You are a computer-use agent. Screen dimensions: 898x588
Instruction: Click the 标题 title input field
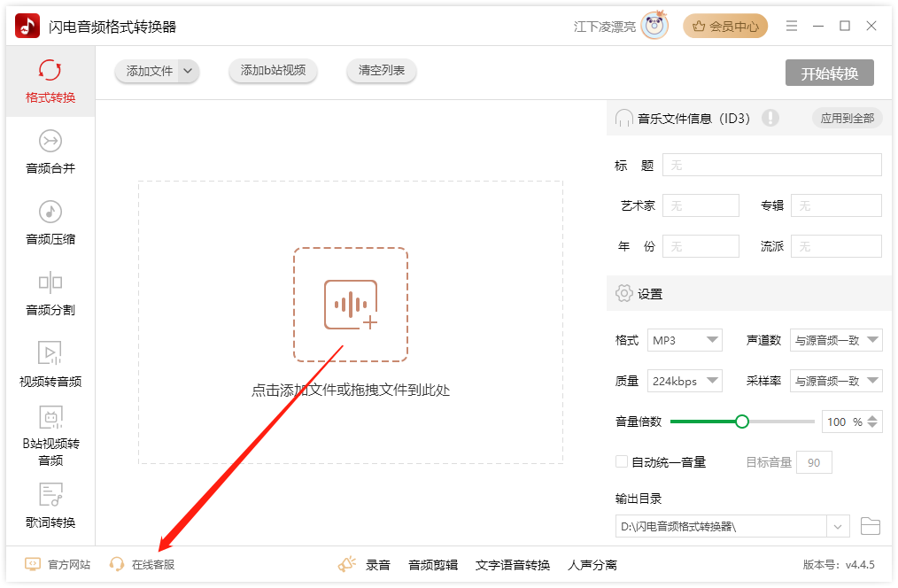pos(771,165)
